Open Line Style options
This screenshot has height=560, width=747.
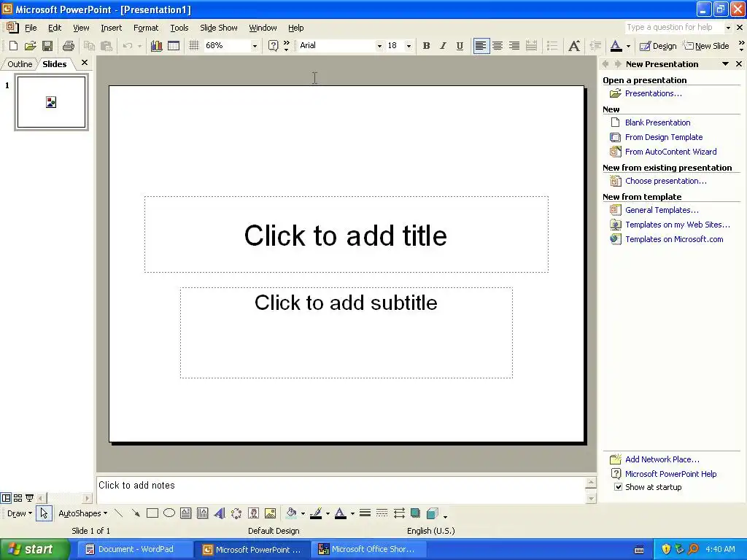(x=365, y=513)
